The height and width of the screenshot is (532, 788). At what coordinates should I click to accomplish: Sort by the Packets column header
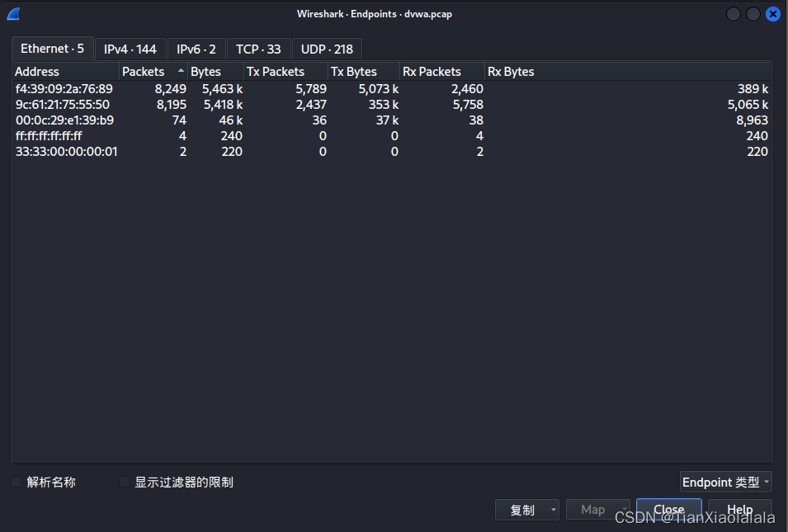(153, 71)
